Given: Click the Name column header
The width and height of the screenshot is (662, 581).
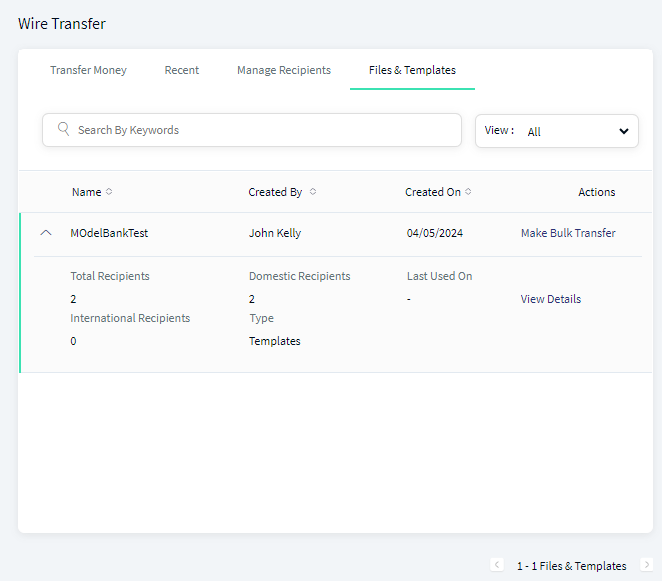Looking at the screenshot, I should 87,192.
